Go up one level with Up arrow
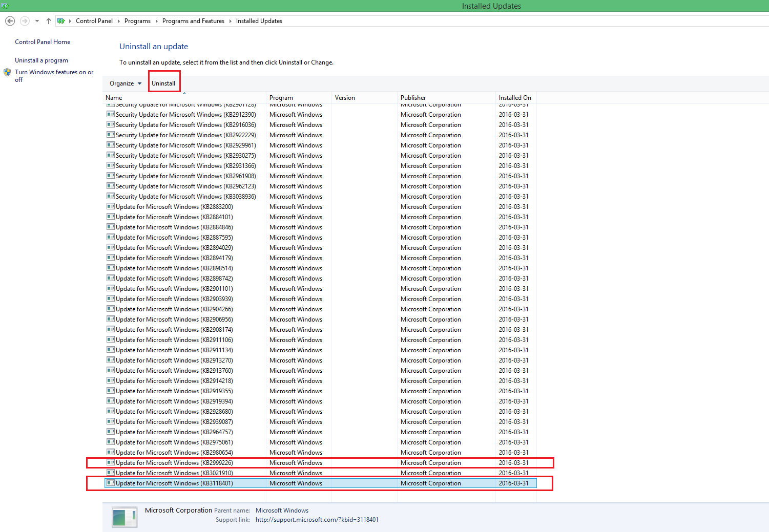This screenshot has height=532, width=769. pos(49,21)
